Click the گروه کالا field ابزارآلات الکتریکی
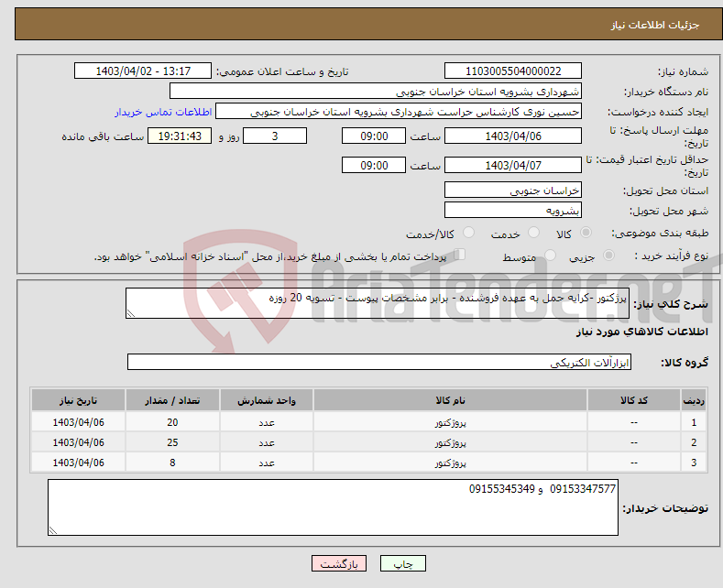 [379, 362]
